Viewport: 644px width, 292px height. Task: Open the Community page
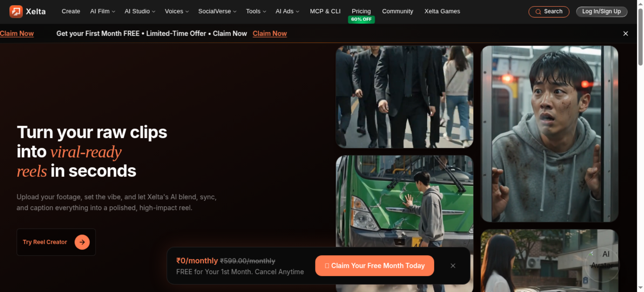(398, 11)
